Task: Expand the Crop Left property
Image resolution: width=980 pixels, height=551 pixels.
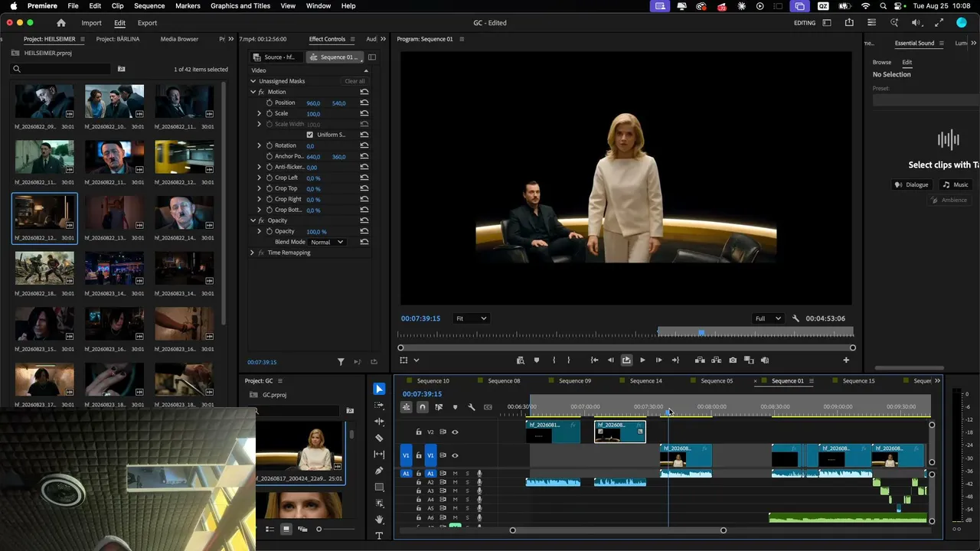Action: [x=259, y=178]
